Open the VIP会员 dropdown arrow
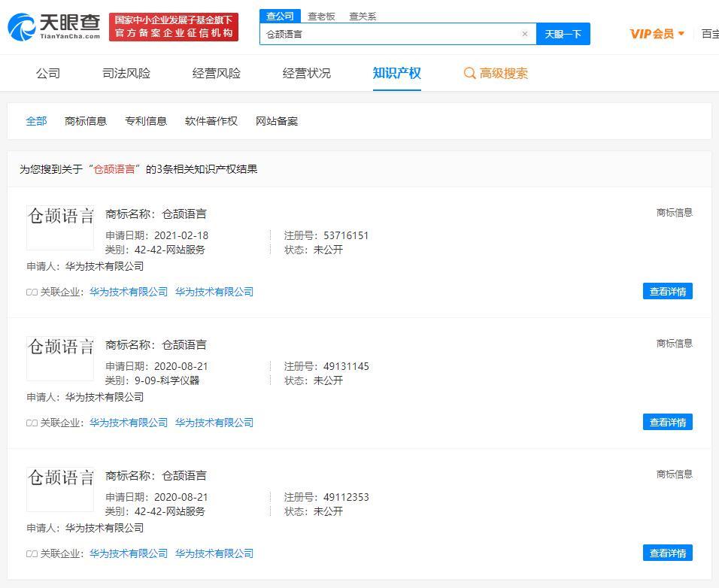Viewport: 719px width, 588px height. coord(681,33)
